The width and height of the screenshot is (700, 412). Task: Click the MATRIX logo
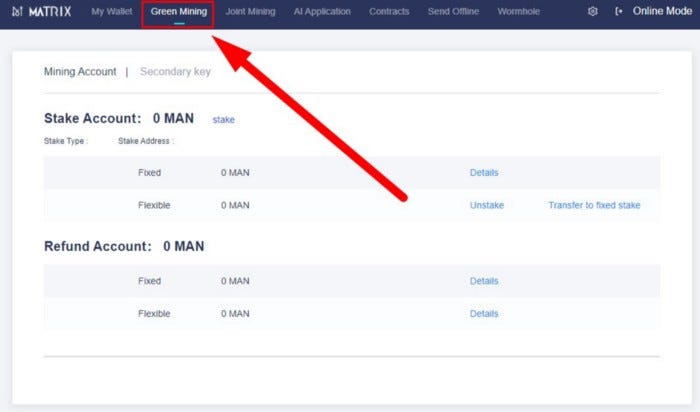(42, 11)
